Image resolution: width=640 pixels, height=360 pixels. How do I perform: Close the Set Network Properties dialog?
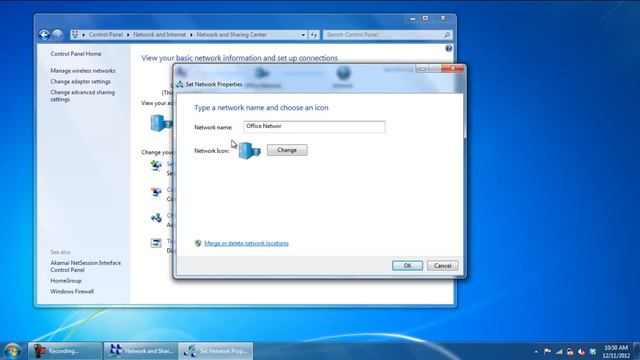452,69
